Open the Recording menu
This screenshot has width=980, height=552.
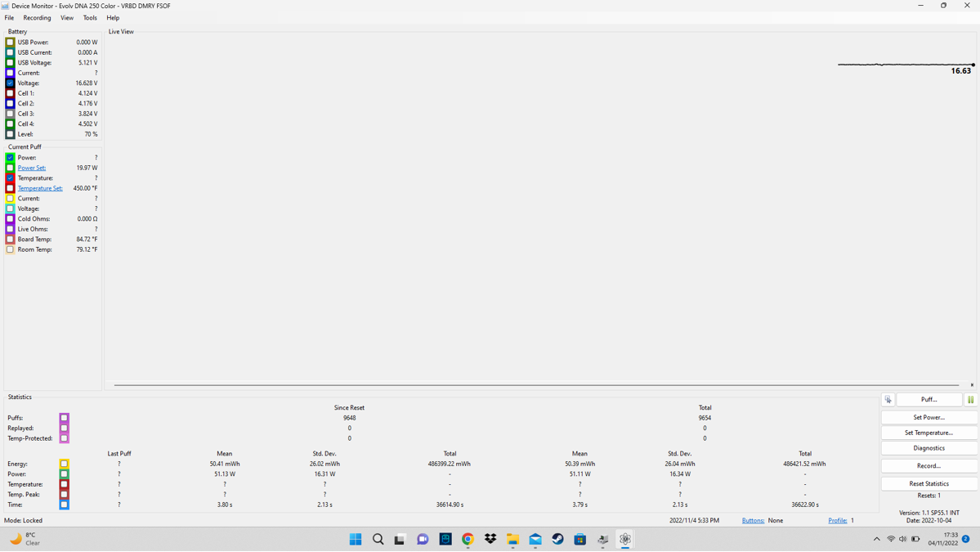tap(37, 18)
